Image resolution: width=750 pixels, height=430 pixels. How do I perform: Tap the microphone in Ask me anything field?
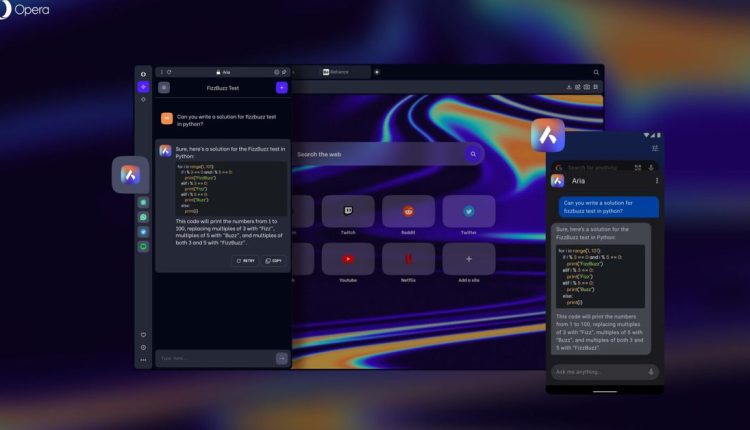pyautogui.click(x=651, y=372)
